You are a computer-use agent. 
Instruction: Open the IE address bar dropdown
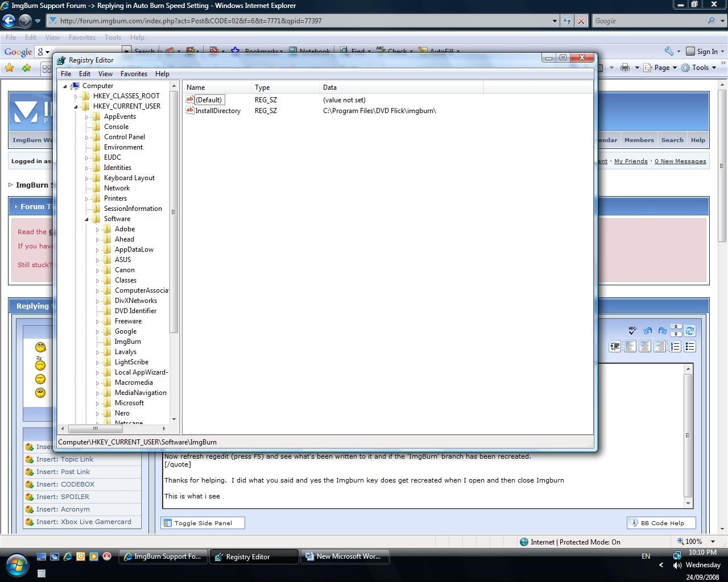(555, 21)
